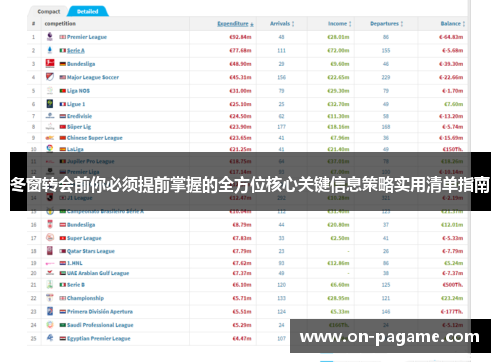Open the Liga NOS link
Screen dimensions: 500x362
(78, 91)
